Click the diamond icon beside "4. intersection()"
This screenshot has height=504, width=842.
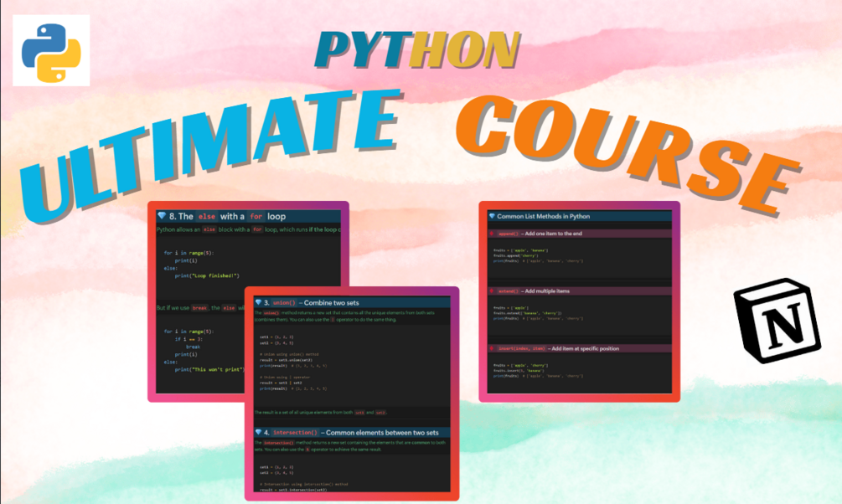(258, 432)
